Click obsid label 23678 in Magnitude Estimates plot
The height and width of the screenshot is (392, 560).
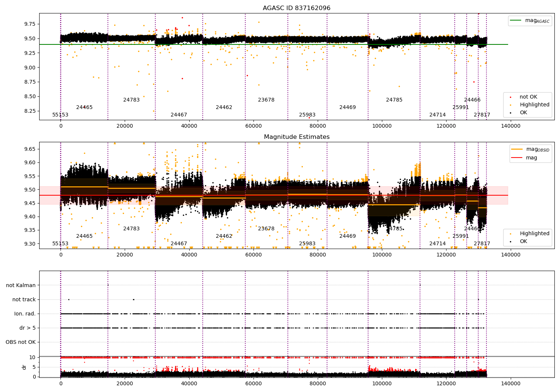tap(266, 229)
